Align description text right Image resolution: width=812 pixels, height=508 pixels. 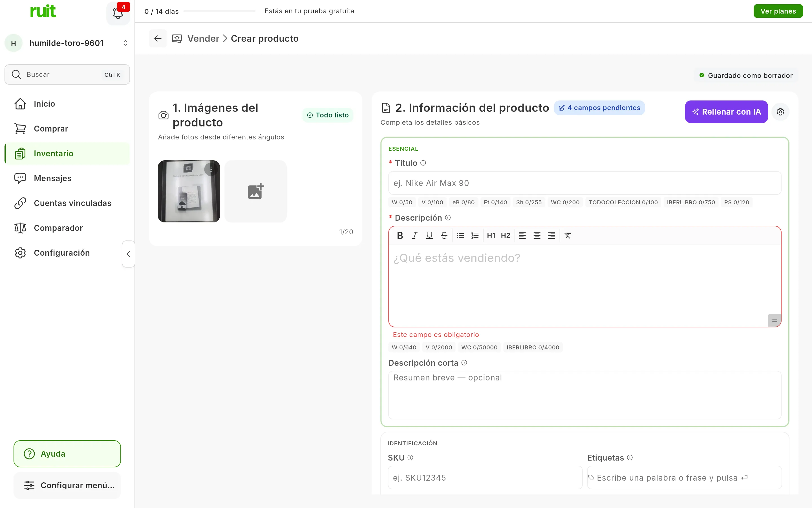[x=551, y=236]
